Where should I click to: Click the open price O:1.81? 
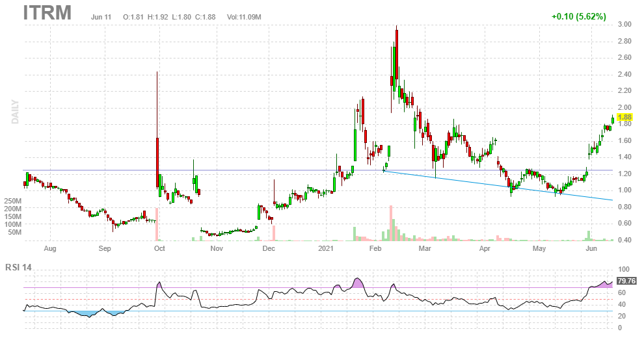133,17
